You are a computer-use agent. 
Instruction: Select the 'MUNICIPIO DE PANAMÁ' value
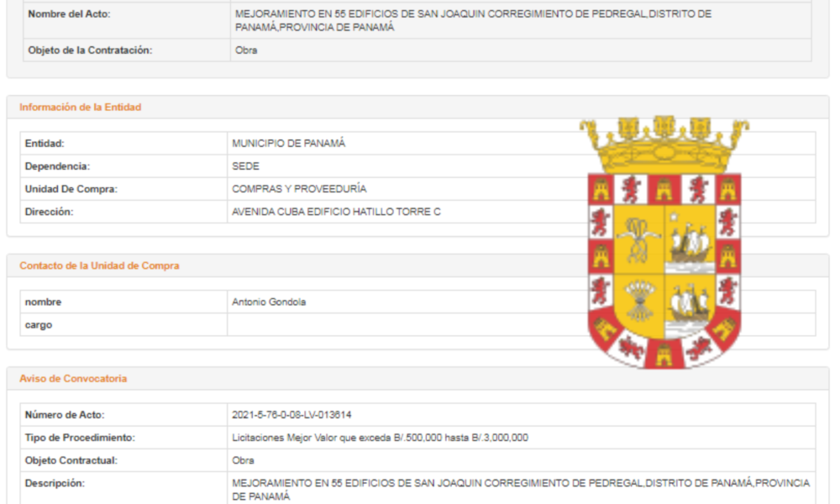pyautogui.click(x=289, y=144)
